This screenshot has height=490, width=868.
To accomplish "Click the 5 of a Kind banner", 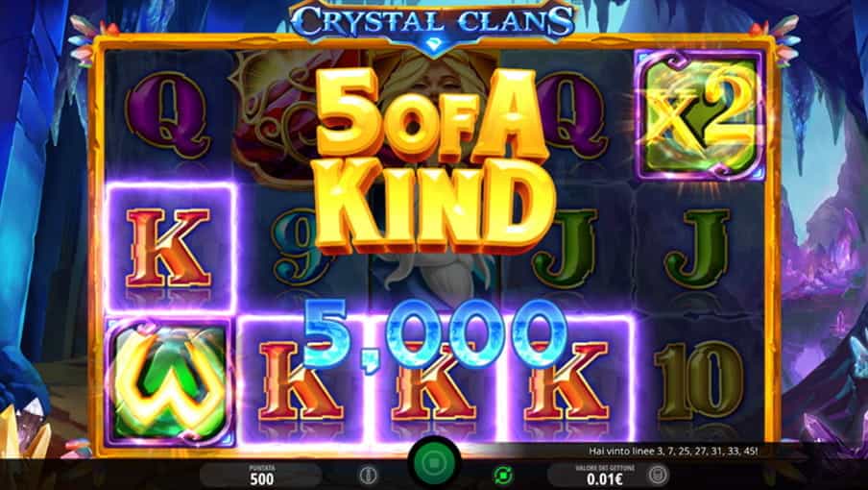I will 435,160.
